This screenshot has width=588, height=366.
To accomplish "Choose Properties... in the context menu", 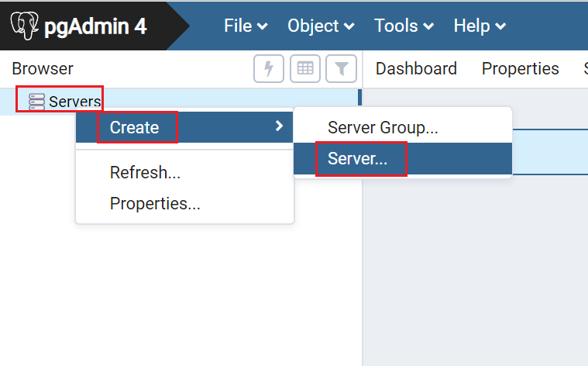I will tap(155, 204).
